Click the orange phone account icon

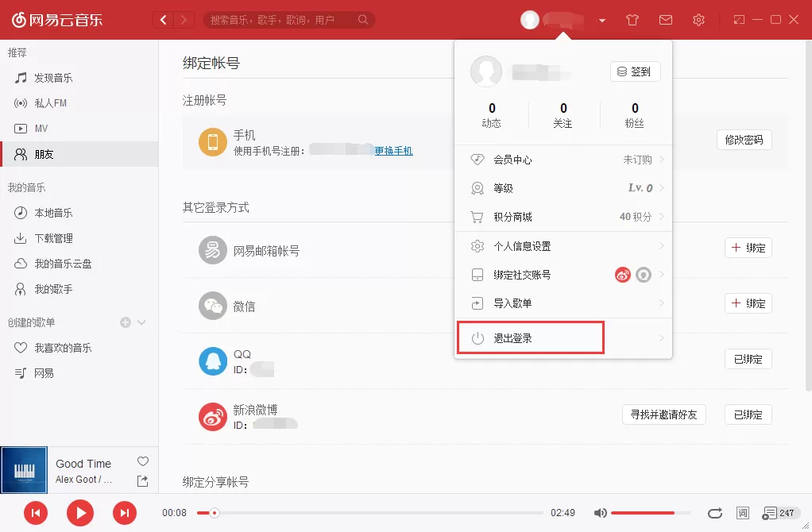pyautogui.click(x=213, y=142)
